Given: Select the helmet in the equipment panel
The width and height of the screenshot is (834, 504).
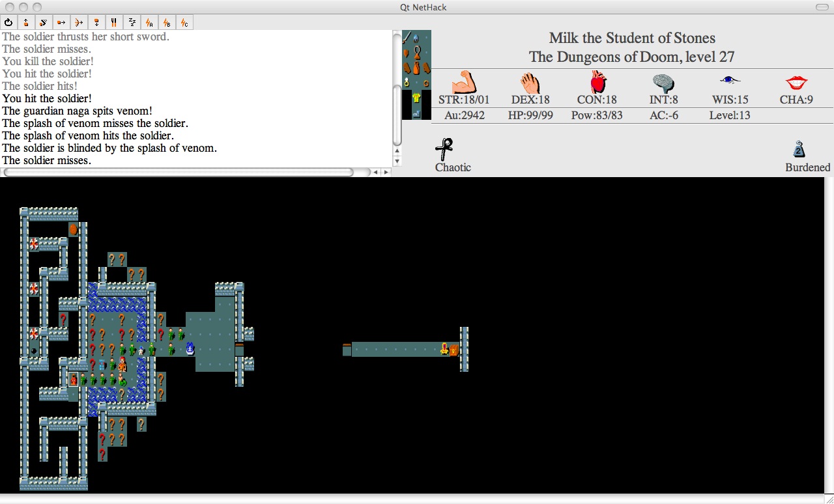Looking at the screenshot, I should pyautogui.click(x=416, y=38).
